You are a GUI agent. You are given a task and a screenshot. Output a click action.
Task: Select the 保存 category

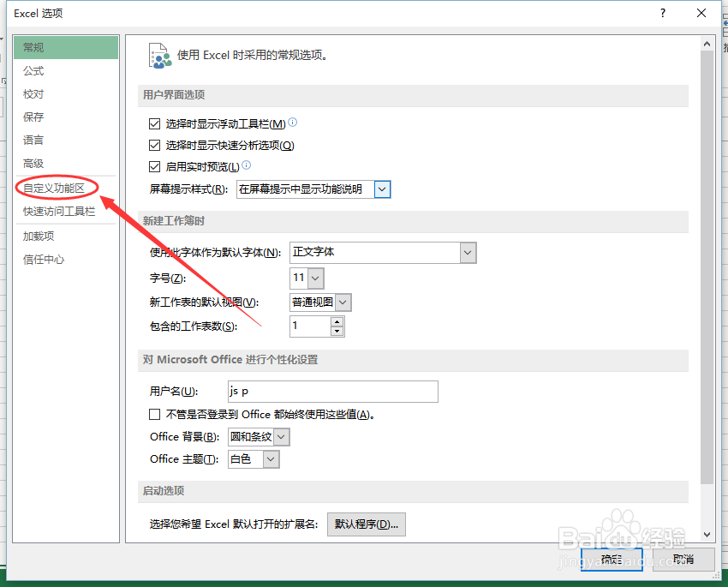pos(66,117)
